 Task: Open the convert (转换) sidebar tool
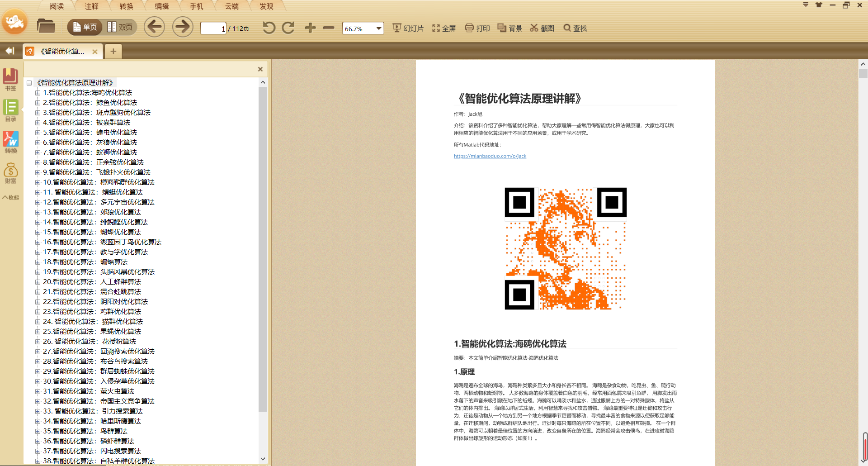coord(10,143)
